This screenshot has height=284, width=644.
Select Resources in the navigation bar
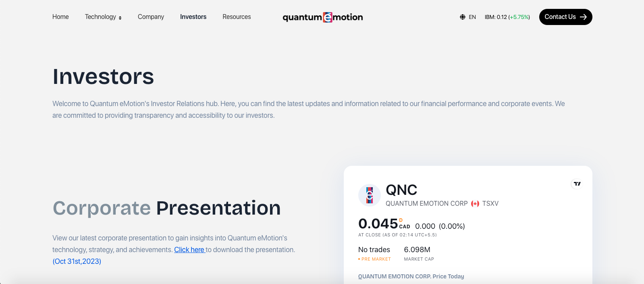237,17
